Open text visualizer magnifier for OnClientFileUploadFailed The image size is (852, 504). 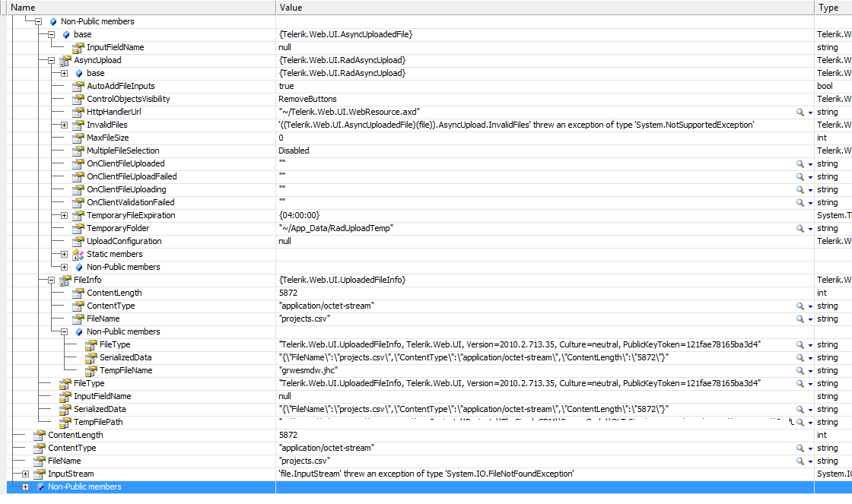tap(800, 176)
